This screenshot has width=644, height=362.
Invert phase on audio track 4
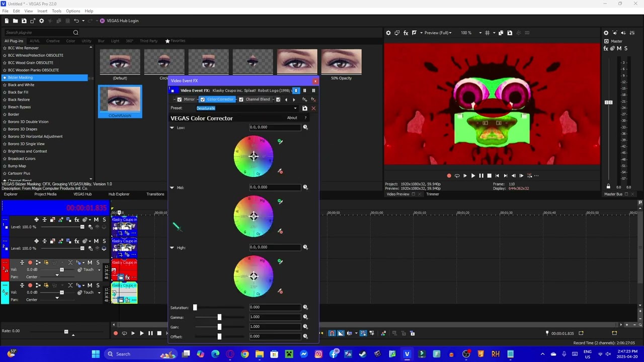tap(70, 285)
